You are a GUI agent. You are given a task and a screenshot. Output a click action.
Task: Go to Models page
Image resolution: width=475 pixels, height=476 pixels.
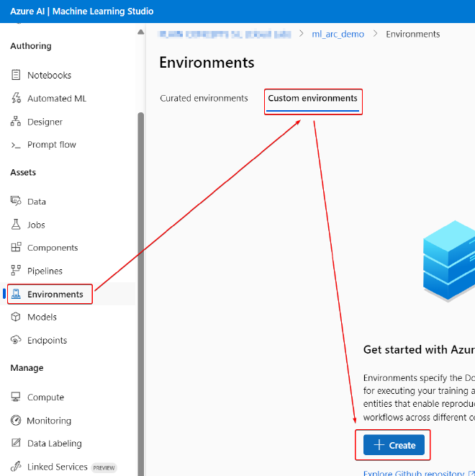[42, 318]
